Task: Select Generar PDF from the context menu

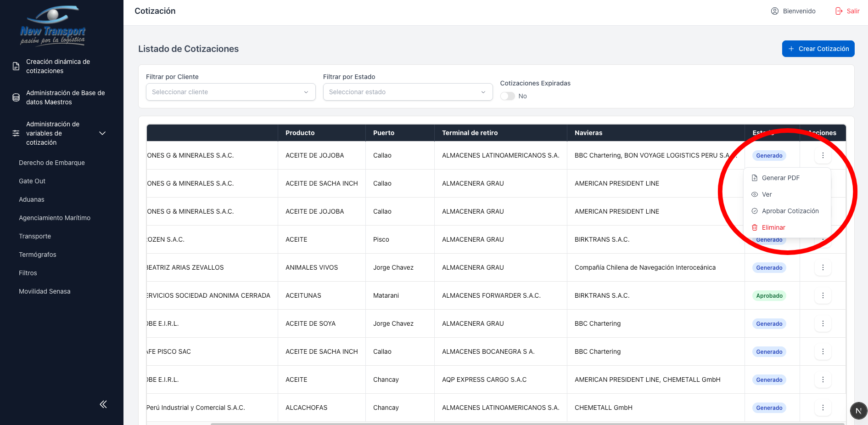Action: point(780,178)
